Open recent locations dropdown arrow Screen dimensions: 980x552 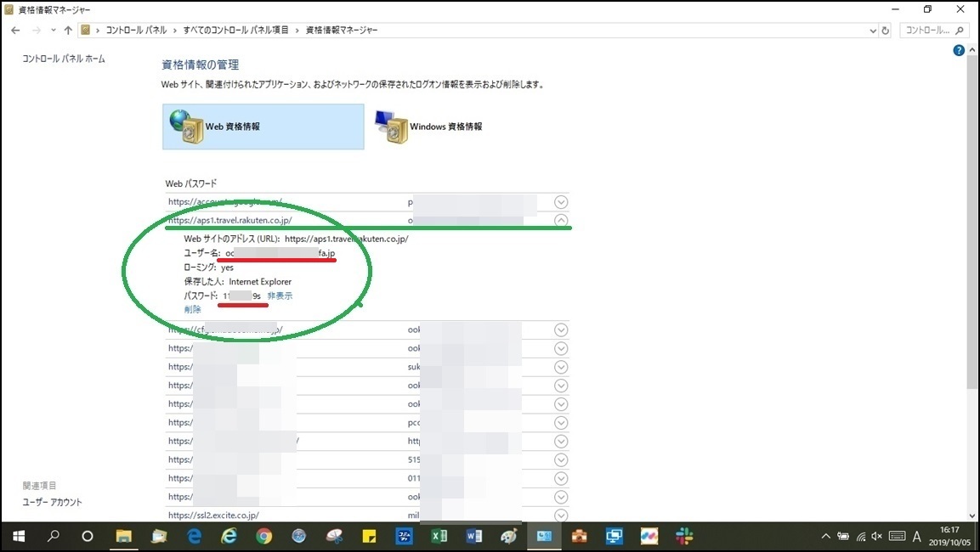(x=54, y=30)
